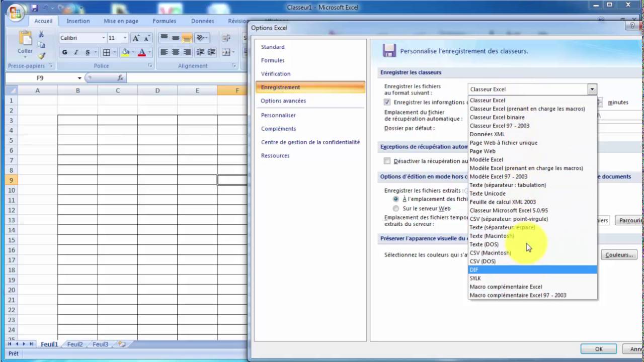Increase font size with the large A

coord(136,38)
